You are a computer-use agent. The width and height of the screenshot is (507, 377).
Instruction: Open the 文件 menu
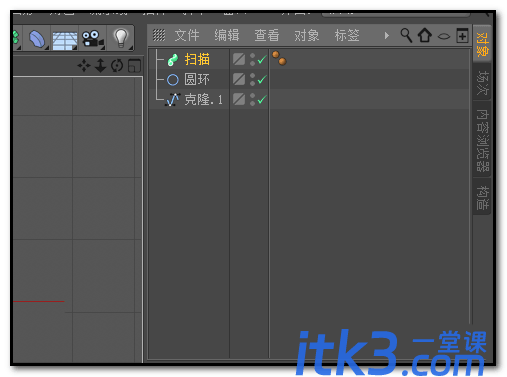(x=187, y=35)
